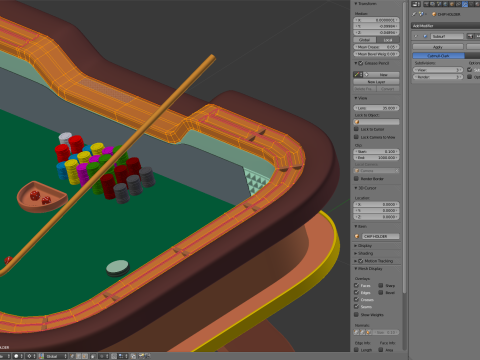Open the World properties tab icon
The width and height of the screenshot is (480, 360).
click(445, 4)
